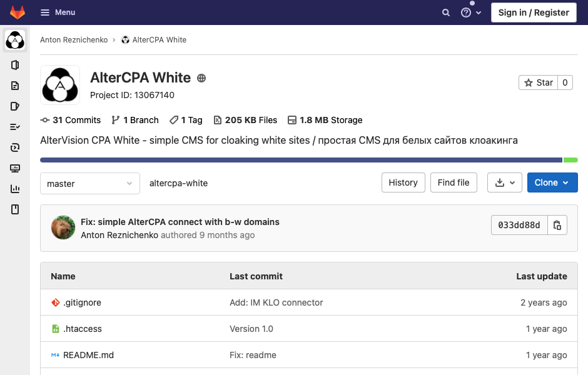
Task: Open the Menu hamburger button
Action: point(58,12)
